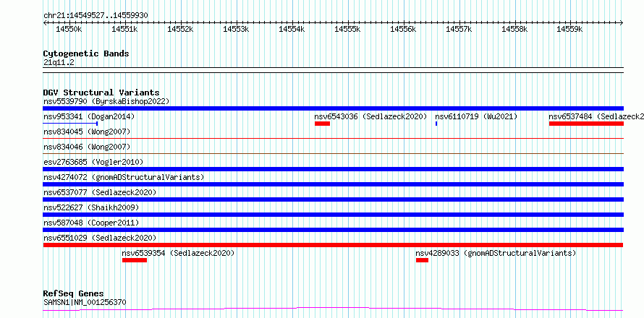Click the nsv4274072 (gnomADStructuralVariants) label
The height and width of the screenshot is (318, 644).
[124, 177]
